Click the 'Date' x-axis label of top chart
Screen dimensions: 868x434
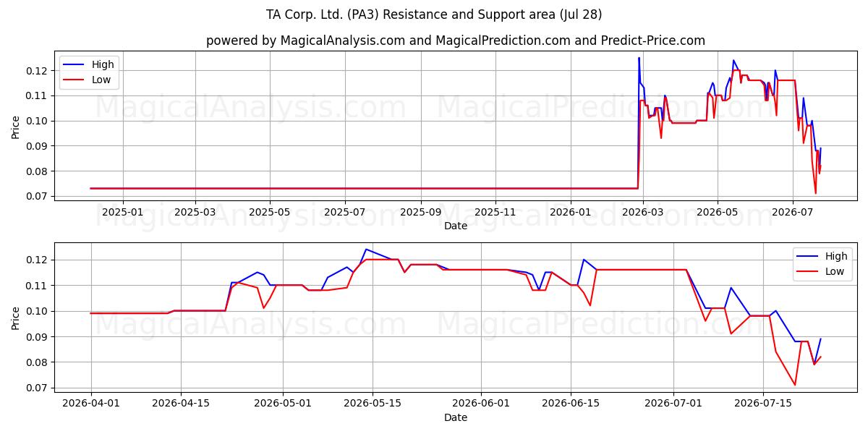pos(456,226)
